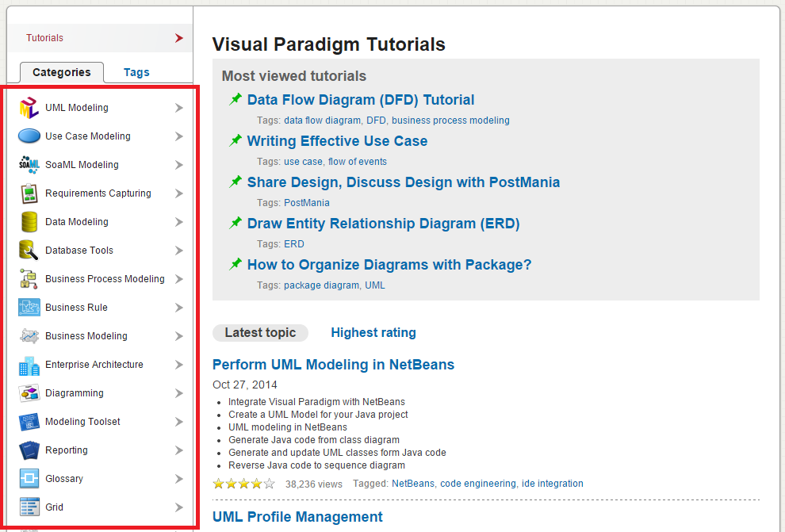The width and height of the screenshot is (785, 532).
Task: Click the ERD tag link
Action: tap(294, 244)
